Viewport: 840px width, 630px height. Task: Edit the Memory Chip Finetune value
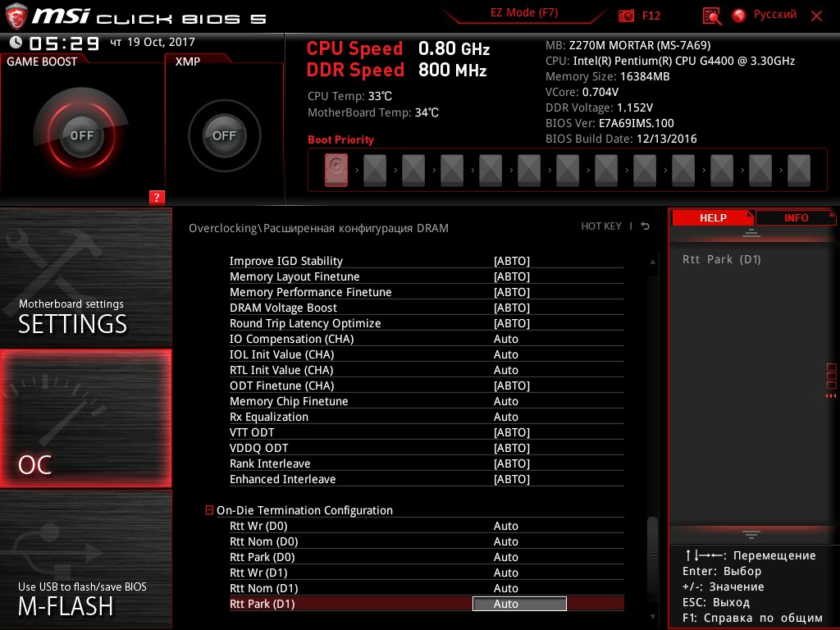click(505, 401)
